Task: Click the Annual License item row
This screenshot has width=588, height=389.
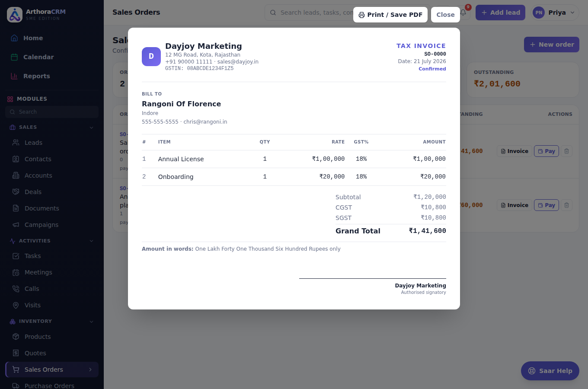Action: point(294,159)
